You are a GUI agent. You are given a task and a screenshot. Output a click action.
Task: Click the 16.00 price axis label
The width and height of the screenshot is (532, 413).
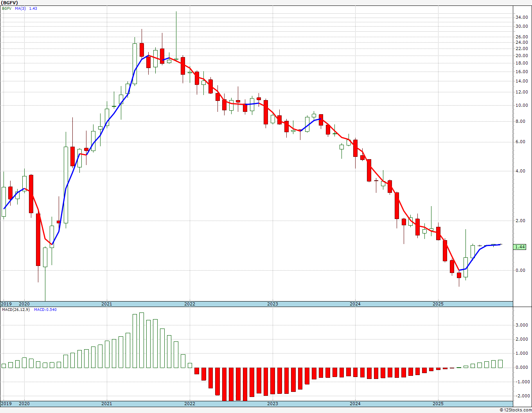pyautogui.click(x=521, y=72)
